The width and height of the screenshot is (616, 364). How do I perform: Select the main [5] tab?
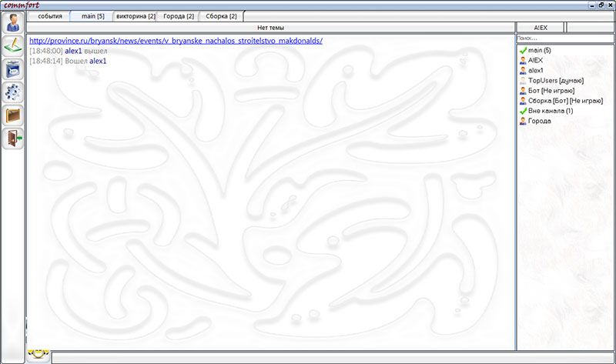coord(92,16)
